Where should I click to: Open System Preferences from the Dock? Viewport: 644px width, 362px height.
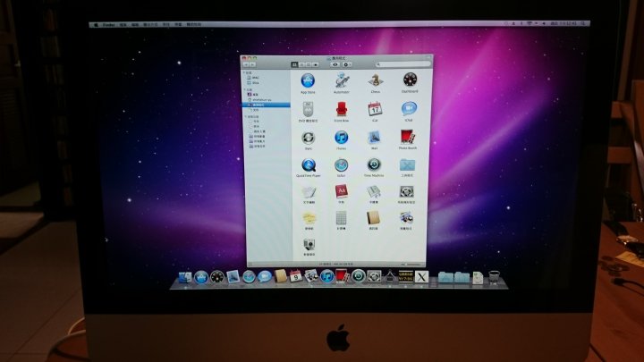(x=374, y=276)
